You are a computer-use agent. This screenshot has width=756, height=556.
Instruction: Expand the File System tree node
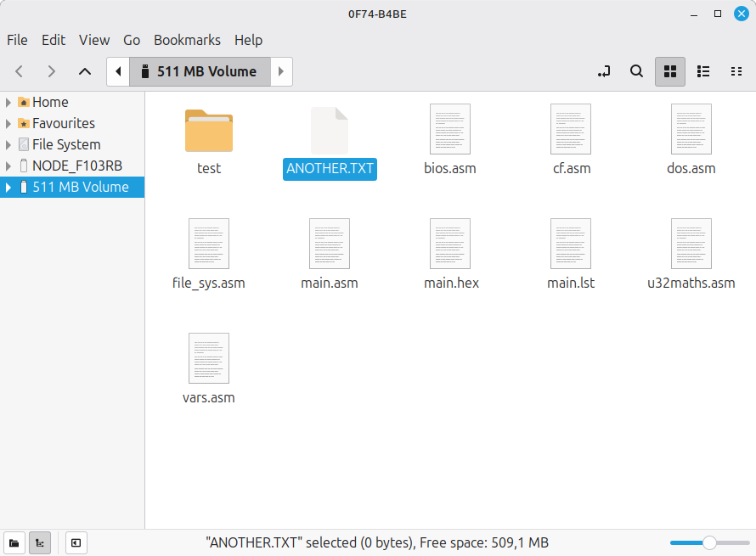[8, 144]
